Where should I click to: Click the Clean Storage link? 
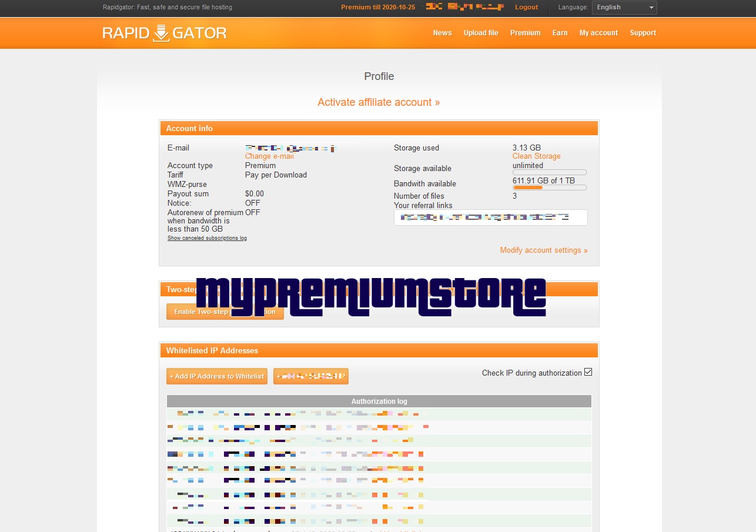click(x=536, y=156)
